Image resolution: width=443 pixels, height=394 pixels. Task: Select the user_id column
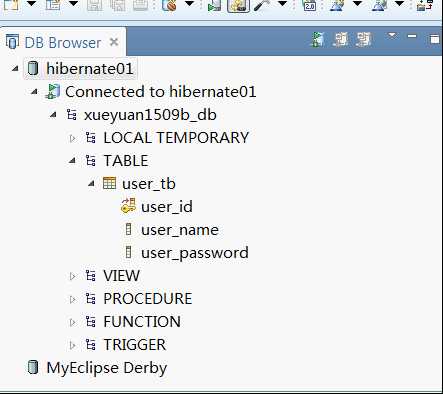coord(167,207)
